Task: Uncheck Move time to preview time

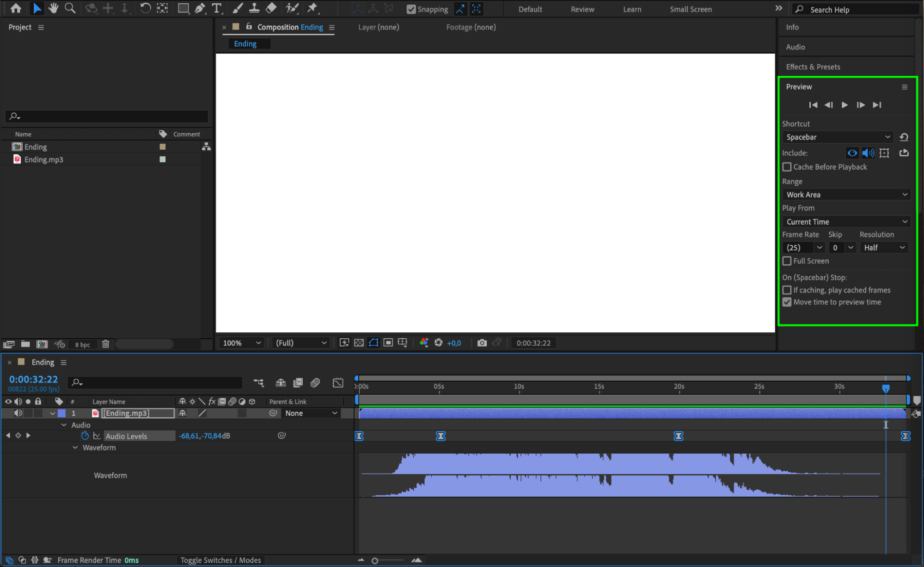Action: click(787, 302)
